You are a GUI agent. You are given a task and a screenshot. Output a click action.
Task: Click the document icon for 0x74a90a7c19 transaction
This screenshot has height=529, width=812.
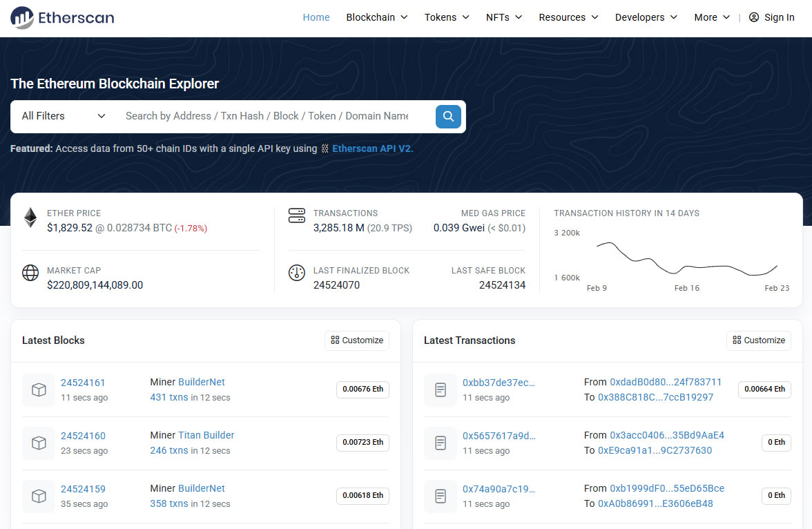coord(441,497)
